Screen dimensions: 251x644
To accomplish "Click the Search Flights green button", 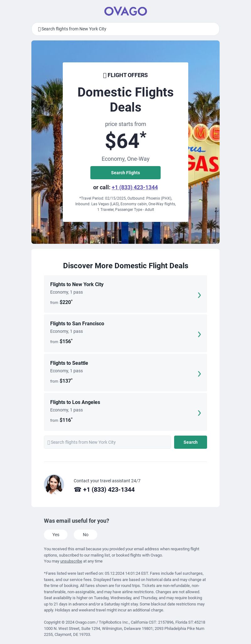I will [125, 173].
